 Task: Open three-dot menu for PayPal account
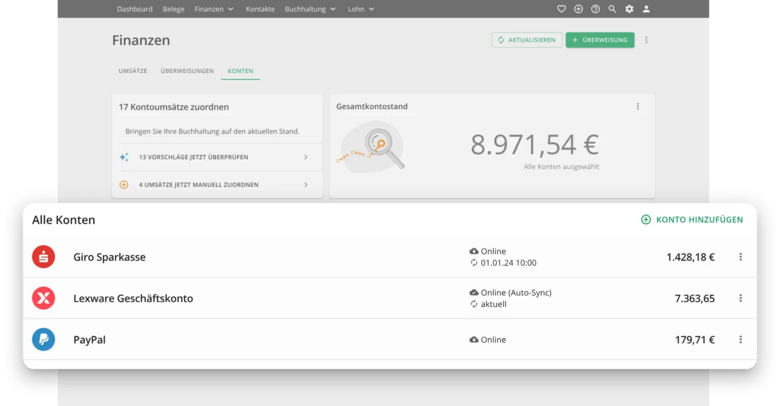740,340
